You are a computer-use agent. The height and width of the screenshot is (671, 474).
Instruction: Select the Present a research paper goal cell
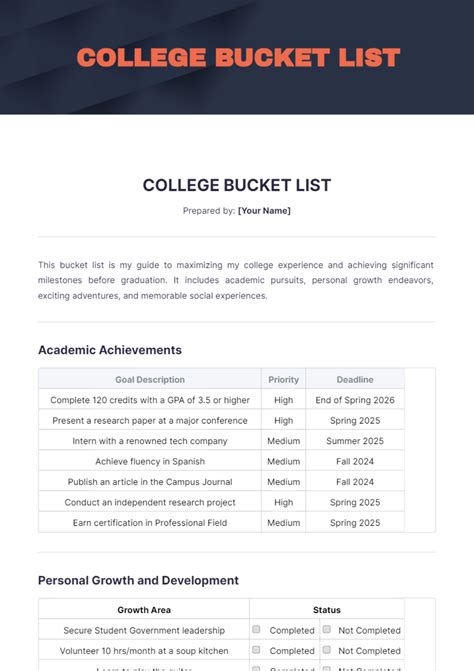tap(150, 421)
